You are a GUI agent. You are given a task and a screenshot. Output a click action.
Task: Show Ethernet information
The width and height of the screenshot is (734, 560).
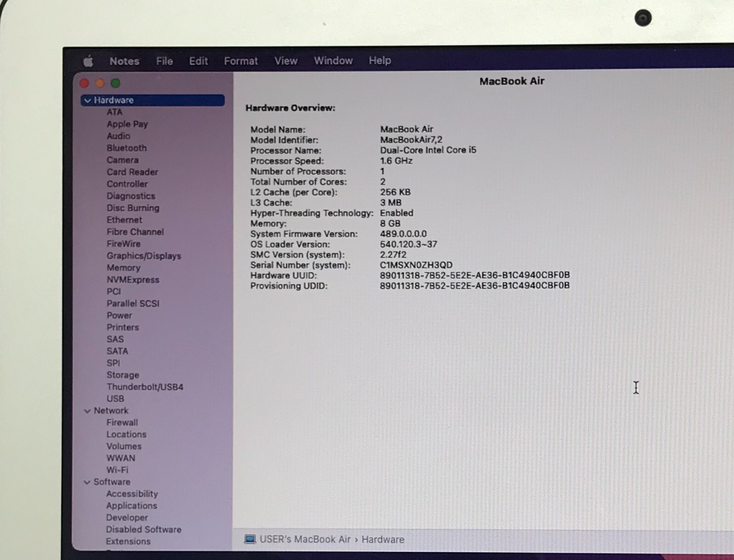tap(124, 220)
